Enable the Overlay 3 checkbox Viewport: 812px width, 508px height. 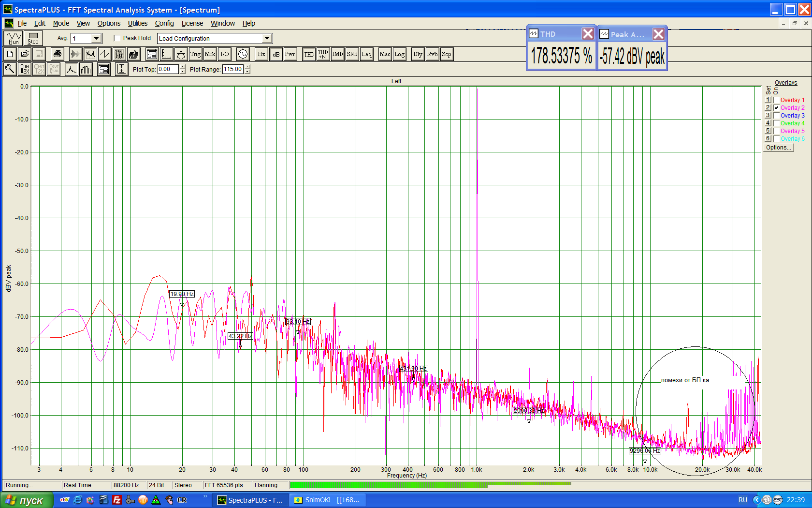[x=776, y=116]
